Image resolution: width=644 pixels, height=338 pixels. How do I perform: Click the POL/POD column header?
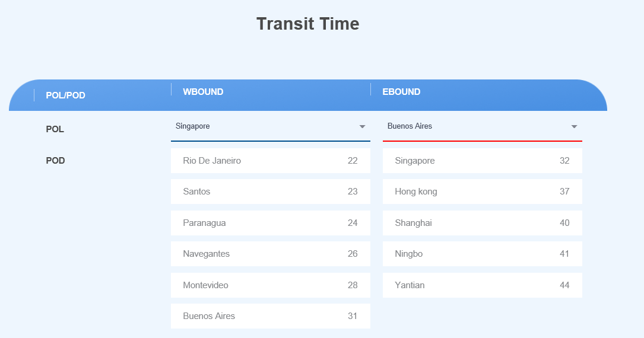(66, 95)
